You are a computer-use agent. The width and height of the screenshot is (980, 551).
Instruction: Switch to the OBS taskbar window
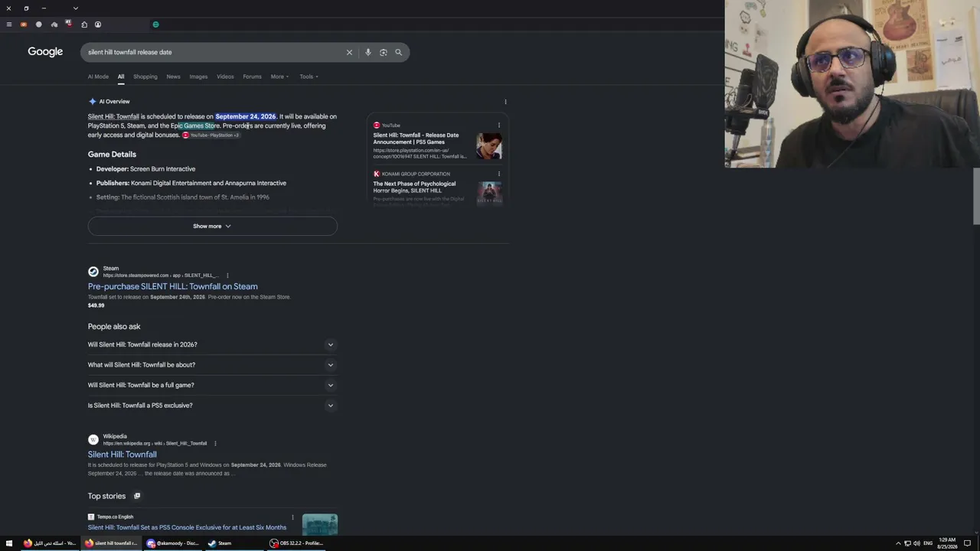297,543
